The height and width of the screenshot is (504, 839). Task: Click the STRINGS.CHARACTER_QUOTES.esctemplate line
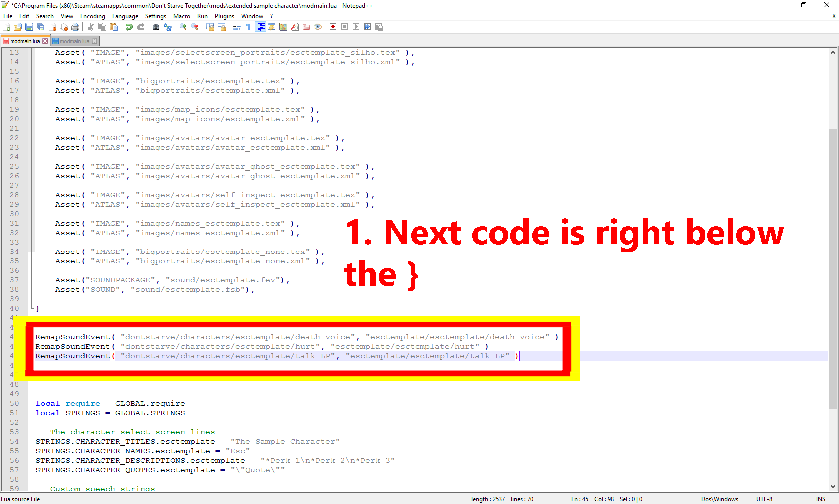(x=160, y=470)
